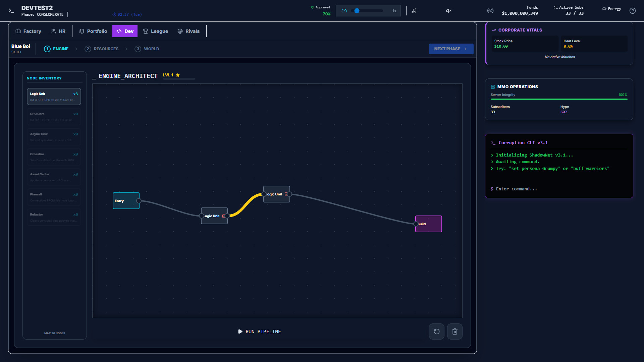Screen dimensions: 644x362
Task: Select the Factory tab icon
Action: tap(18, 31)
